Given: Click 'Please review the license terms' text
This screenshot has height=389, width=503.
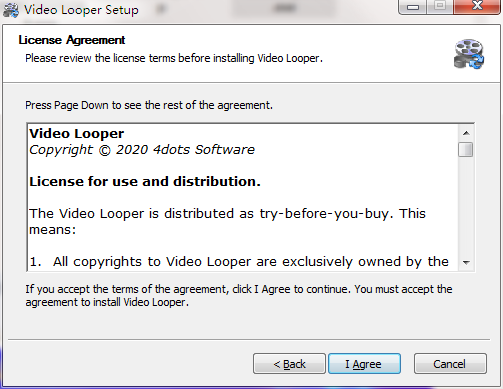Looking at the screenshot, I should point(174,58).
